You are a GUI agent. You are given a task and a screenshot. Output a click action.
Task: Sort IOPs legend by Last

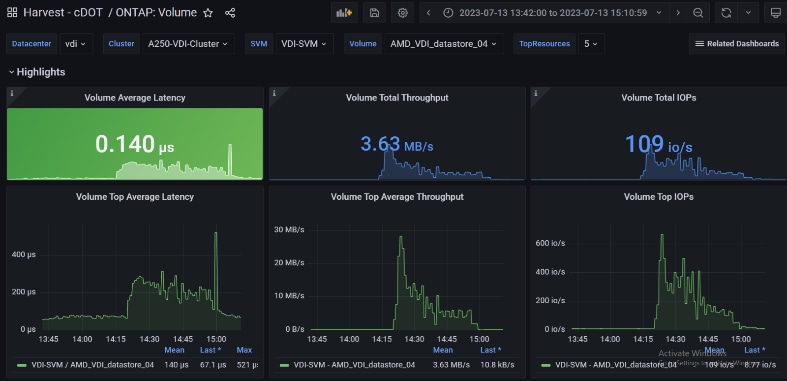point(754,350)
